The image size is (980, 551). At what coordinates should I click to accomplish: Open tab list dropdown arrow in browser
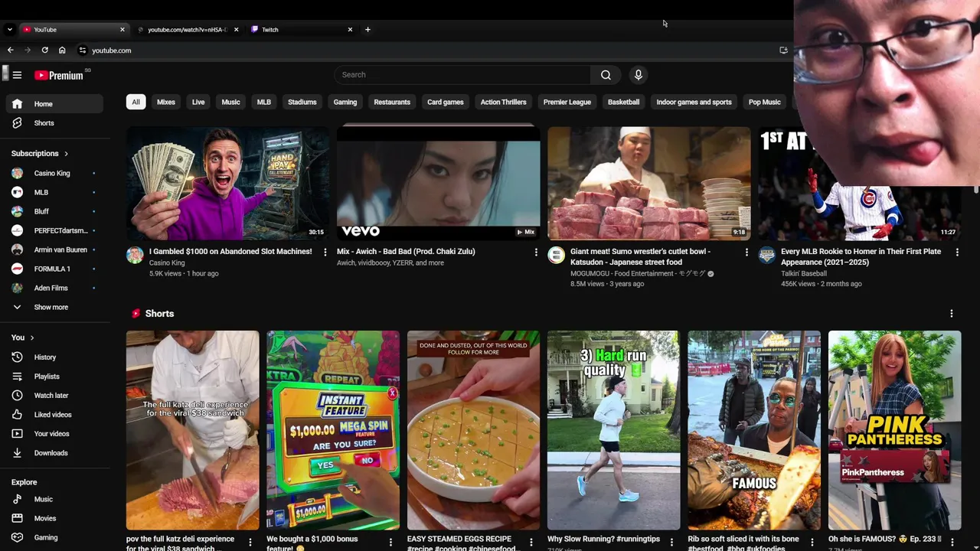pos(9,30)
